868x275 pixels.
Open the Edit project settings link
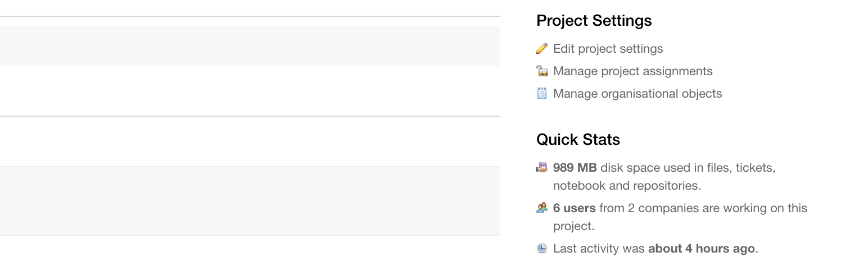pos(608,49)
